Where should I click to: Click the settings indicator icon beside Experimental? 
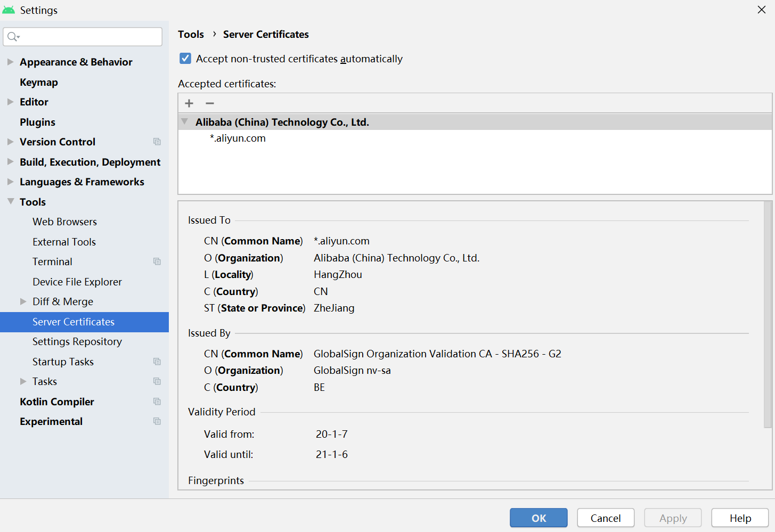tap(157, 421)
